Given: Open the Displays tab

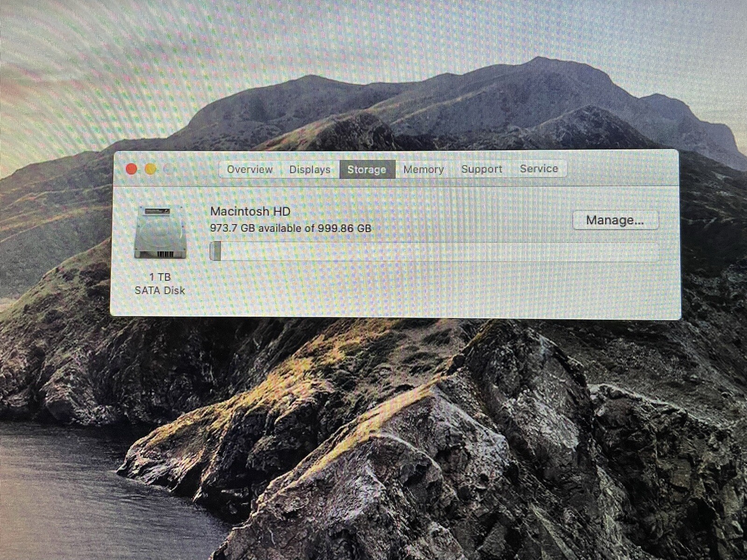Looking at the screenshot, I should tap(310, 169).
